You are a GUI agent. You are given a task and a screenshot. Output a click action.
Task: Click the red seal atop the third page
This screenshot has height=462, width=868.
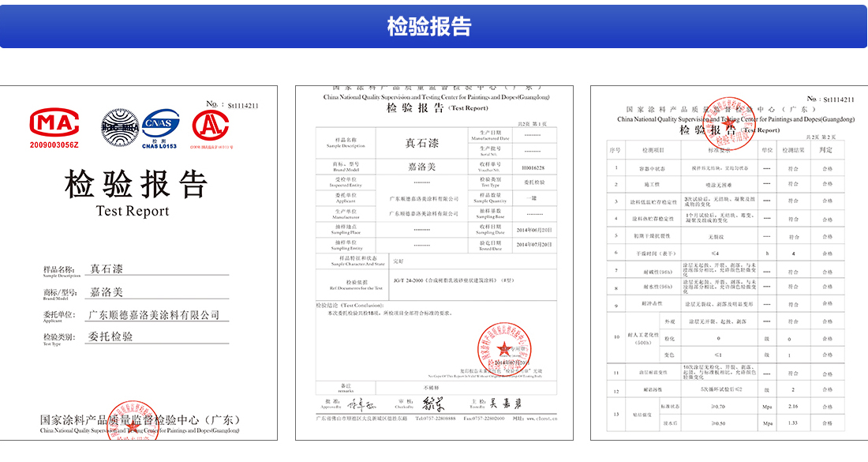[x=729, y=123]
